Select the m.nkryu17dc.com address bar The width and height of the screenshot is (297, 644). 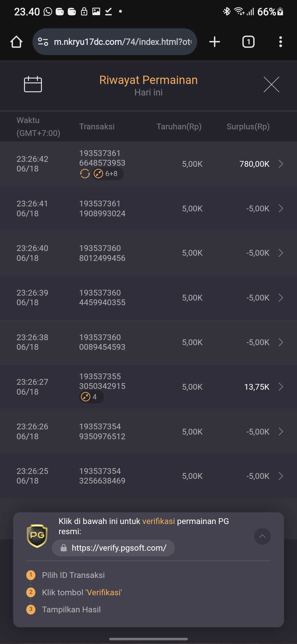pyautogui.click(x=115, y=42)
